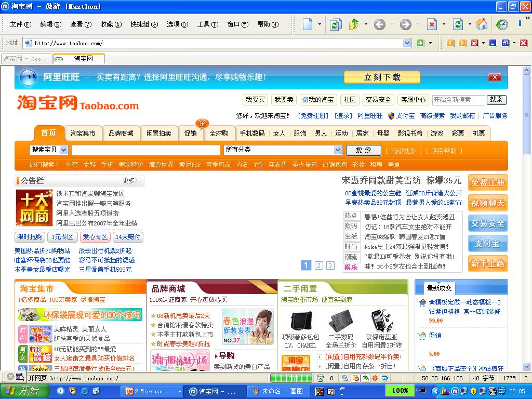Click the green 100% indicator on taskbar
The width and height of the screenshot is (532, 399).
coord(400,391)
